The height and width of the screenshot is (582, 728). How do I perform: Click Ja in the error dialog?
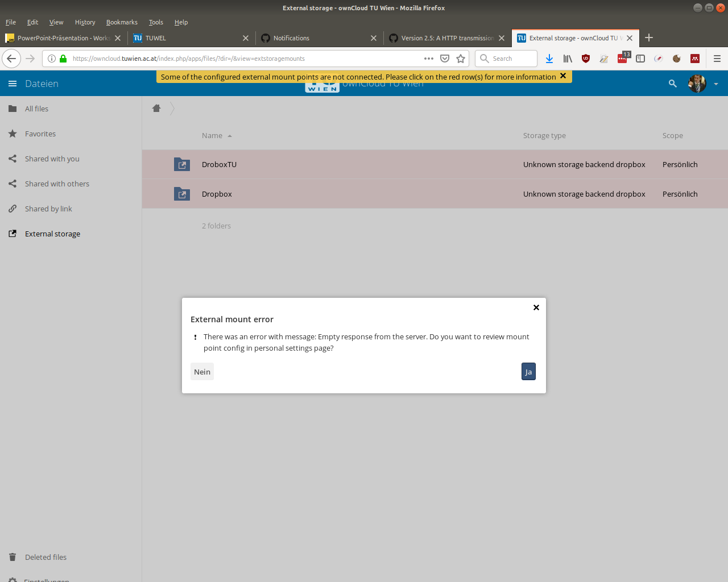(x=528, y=372)
